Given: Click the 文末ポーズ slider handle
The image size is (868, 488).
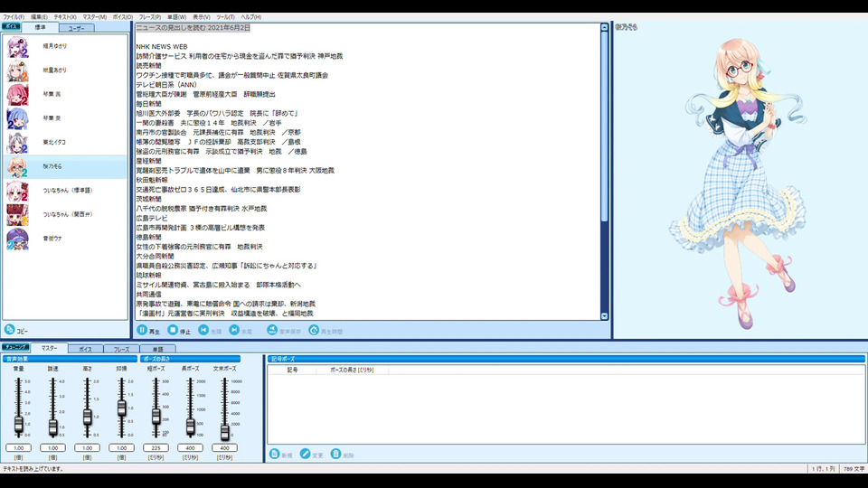Looking at the screenshot, I should tap(225, 432).
